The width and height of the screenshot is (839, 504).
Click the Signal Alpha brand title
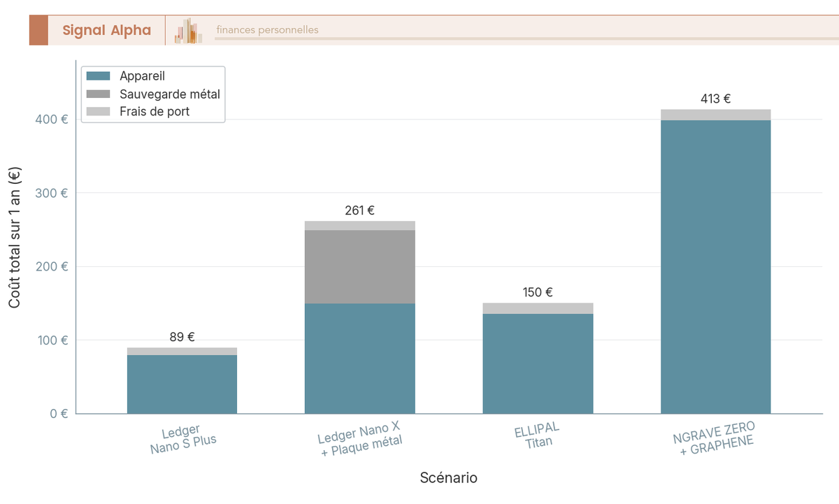[x=106, y=30]
